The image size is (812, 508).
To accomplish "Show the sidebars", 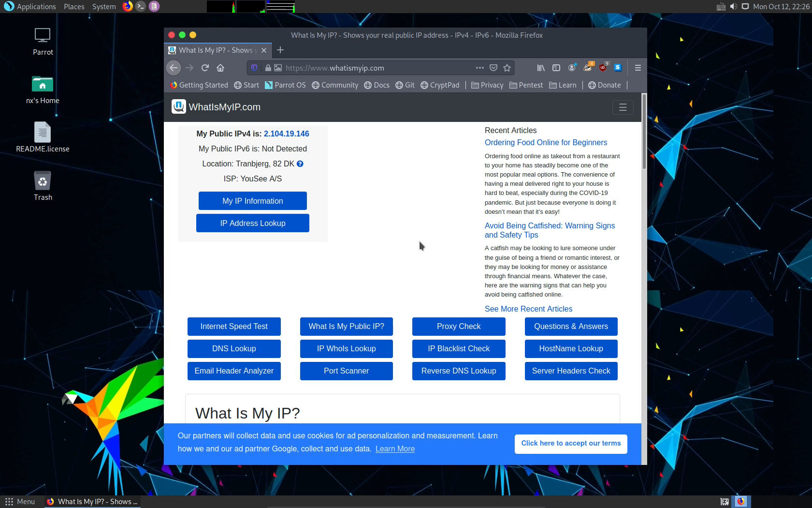I will pyautogui.click(x=556, y=68).
